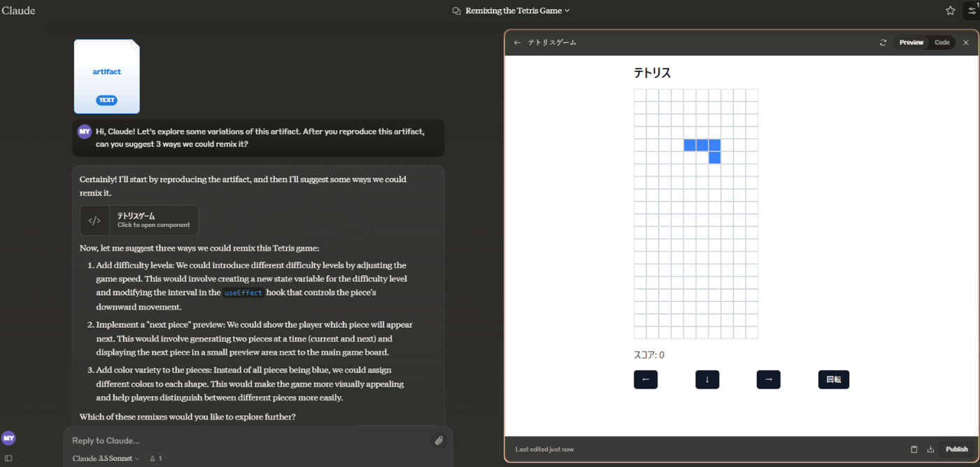Click the Reply to Claude input field

pos(248,440)
